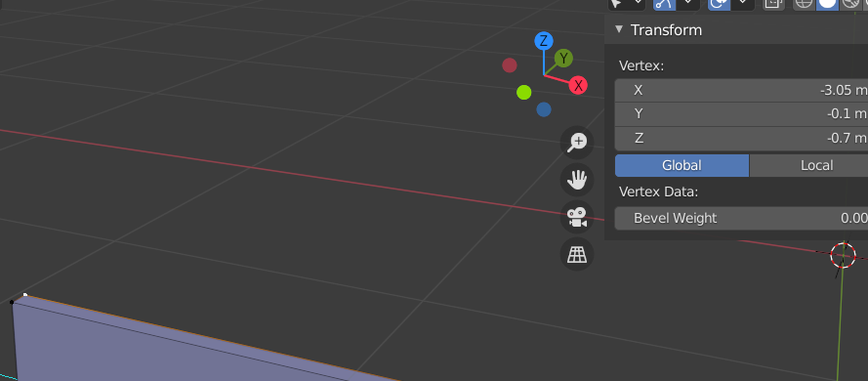Click the Bevel Weight slider

tap(741, 218)
